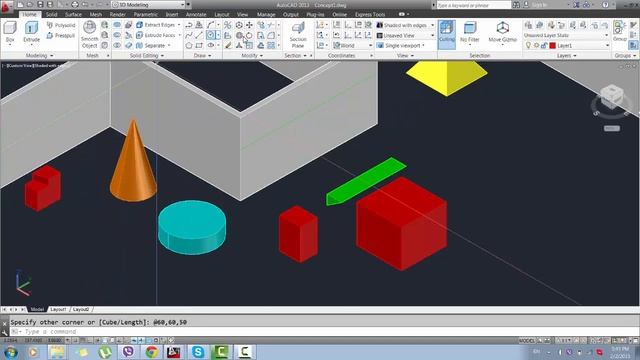The width and height of the screenshot is (640, 360).
Task: Open the Section Plane tool
Action: tap(298, 35)
